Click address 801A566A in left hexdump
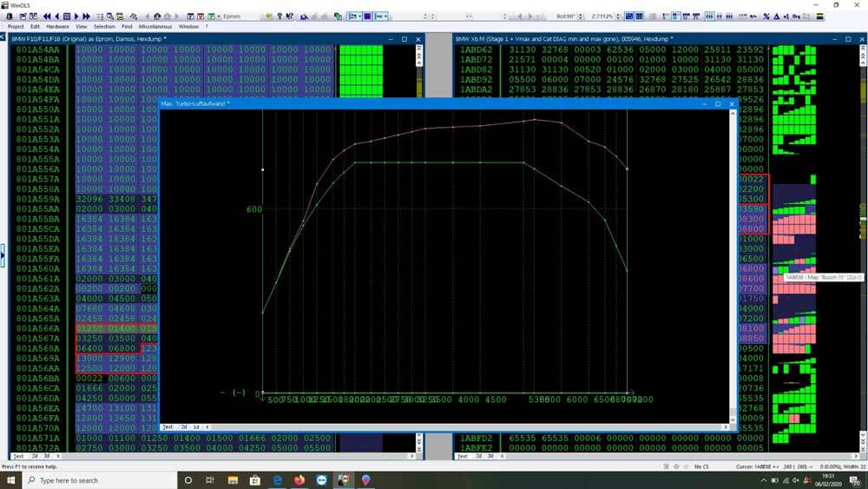 [37, 328]
